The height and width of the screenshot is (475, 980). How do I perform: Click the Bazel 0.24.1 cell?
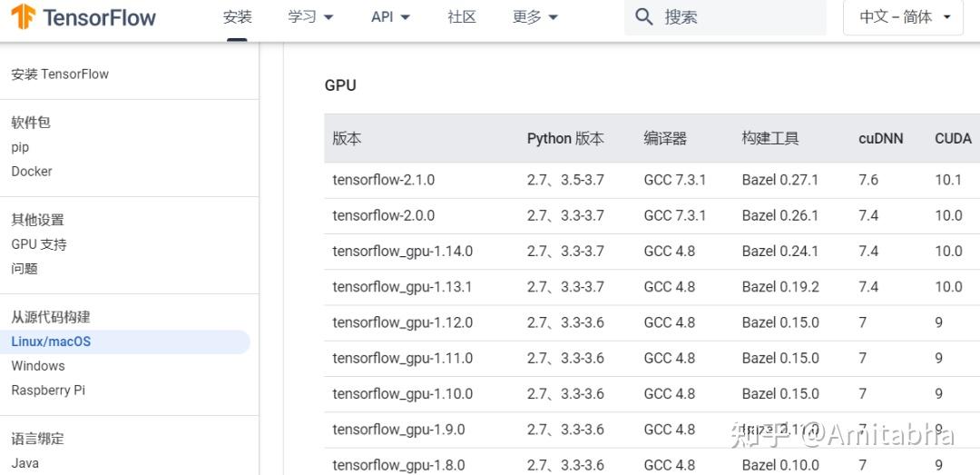pos(780,251)
